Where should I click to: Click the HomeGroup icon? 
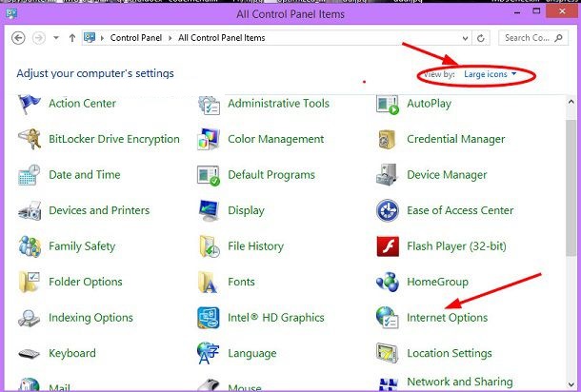(x=388, y=282)
